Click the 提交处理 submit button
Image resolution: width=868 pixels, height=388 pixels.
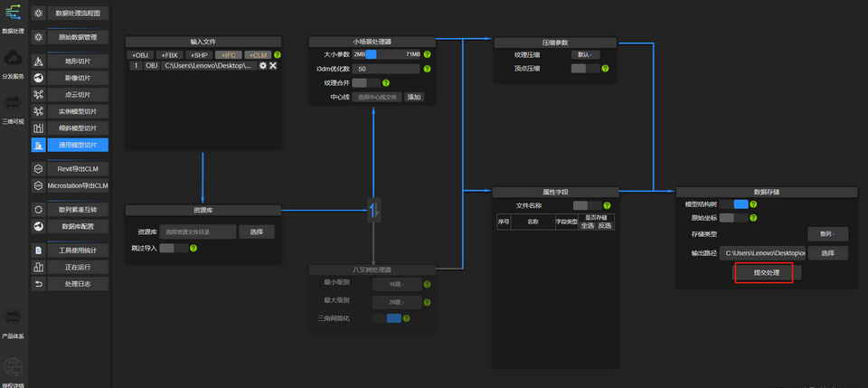767,273
